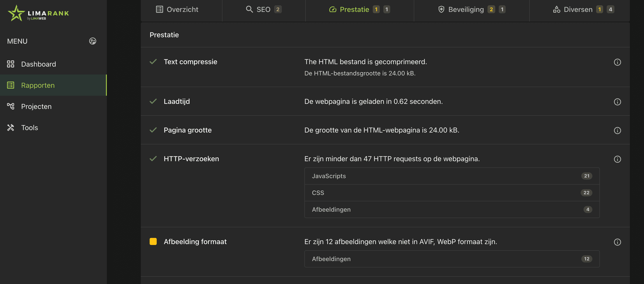Click the 12 count badge for Afbeeldingen

586,259
